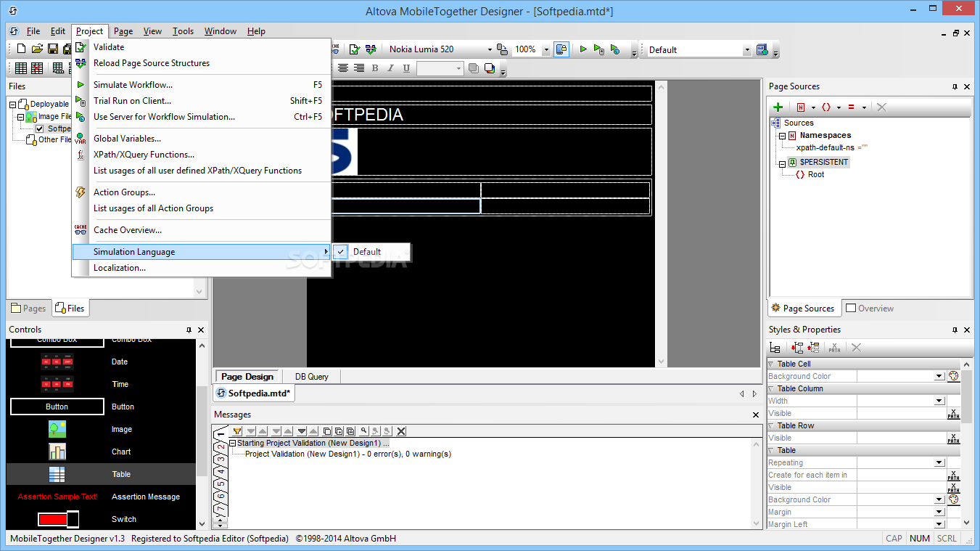Click XPath icon for Table Column Visible
The width and height of the screenshot is (980, 551).
coord(953,413)
